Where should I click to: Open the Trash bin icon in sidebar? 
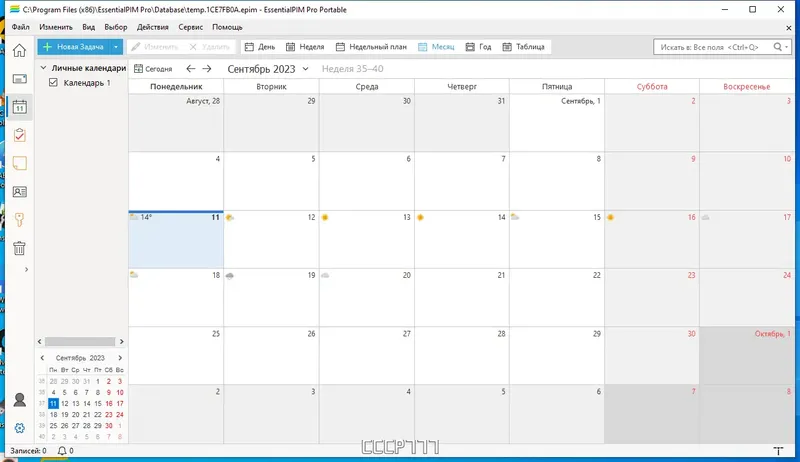coord(19,248)
